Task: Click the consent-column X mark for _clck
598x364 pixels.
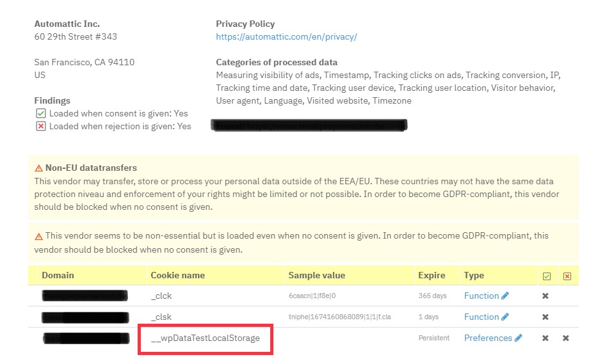Action: coord(545,296)
